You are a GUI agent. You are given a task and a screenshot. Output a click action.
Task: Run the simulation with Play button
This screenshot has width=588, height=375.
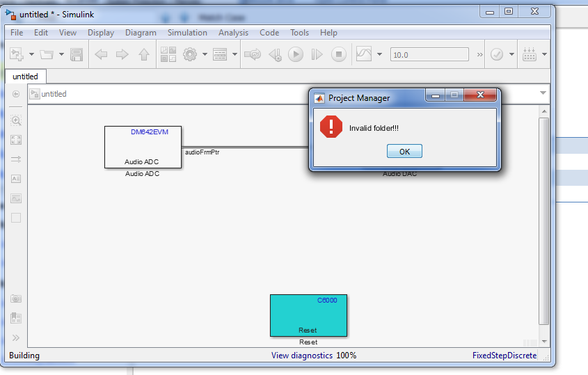click(x=296, y=55)
